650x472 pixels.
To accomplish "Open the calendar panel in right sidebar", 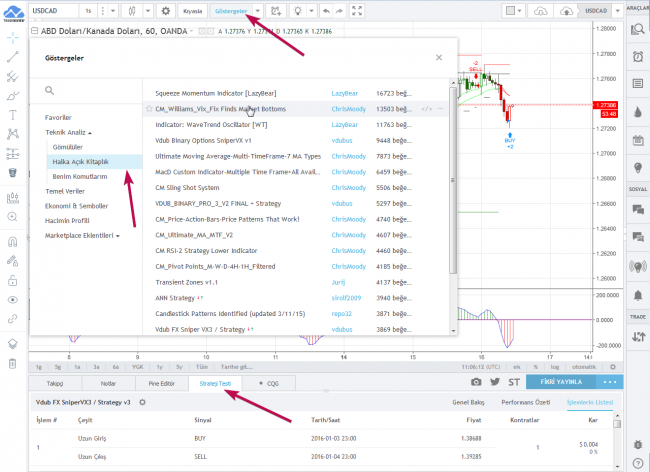I will click(638, 140).
